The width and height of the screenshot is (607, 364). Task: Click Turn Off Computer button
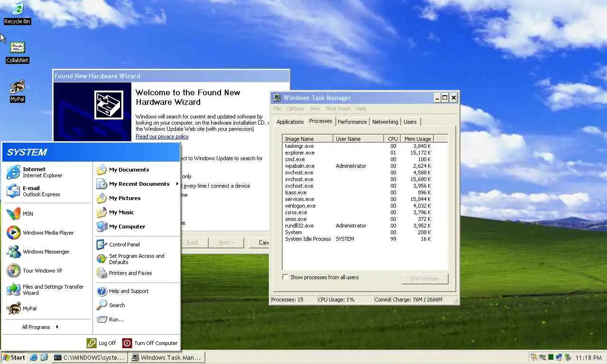click(x=150, y=343)
